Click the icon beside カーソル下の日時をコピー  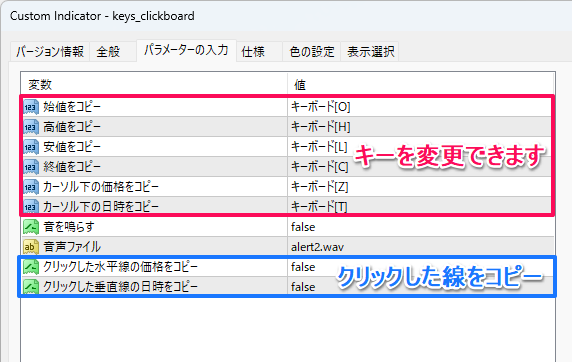point(31,207)
